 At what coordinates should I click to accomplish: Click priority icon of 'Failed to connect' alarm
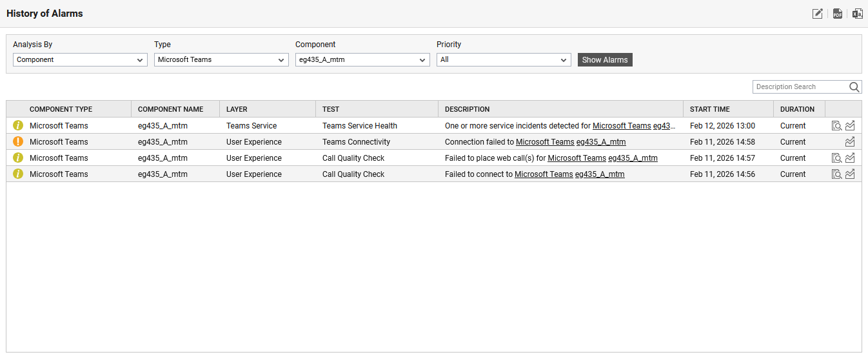(x=18, y=174)
